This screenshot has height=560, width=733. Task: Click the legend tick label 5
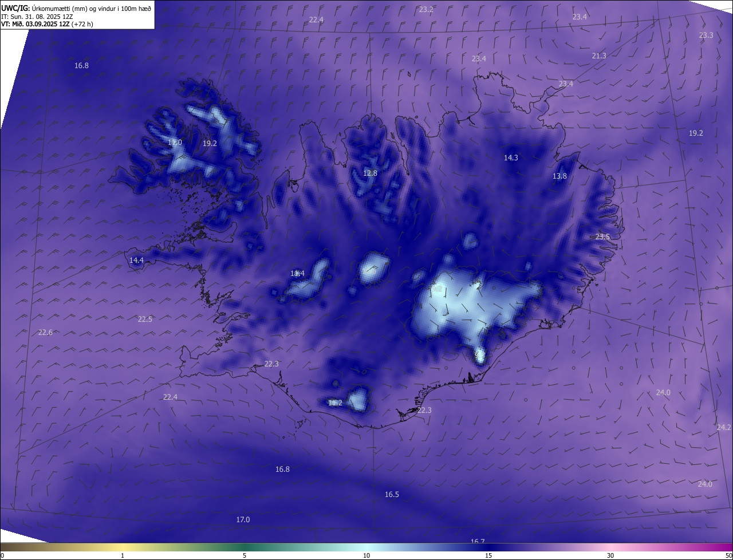tap(245, 556)
